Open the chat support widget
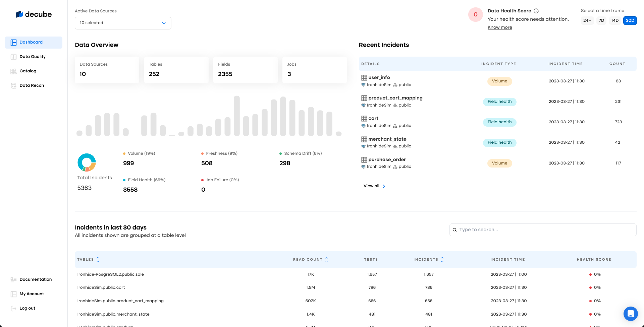The width and height of the screenshot is (644, 327). (x=631, y=314)
